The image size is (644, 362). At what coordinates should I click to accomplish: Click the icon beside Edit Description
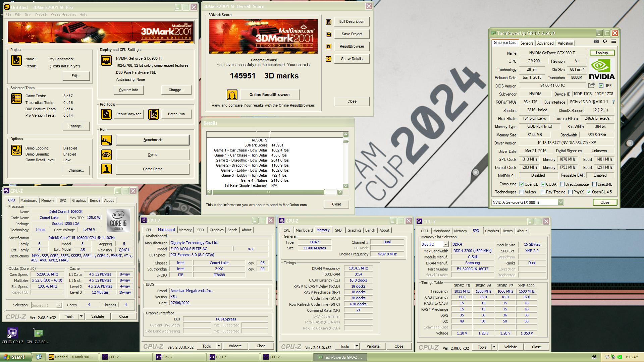click(x=329, y=22)
